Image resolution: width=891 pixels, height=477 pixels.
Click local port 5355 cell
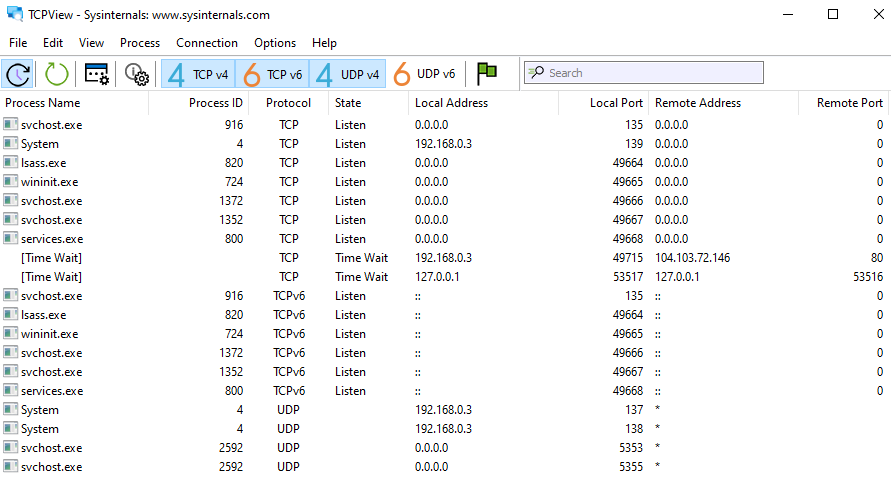631,467
